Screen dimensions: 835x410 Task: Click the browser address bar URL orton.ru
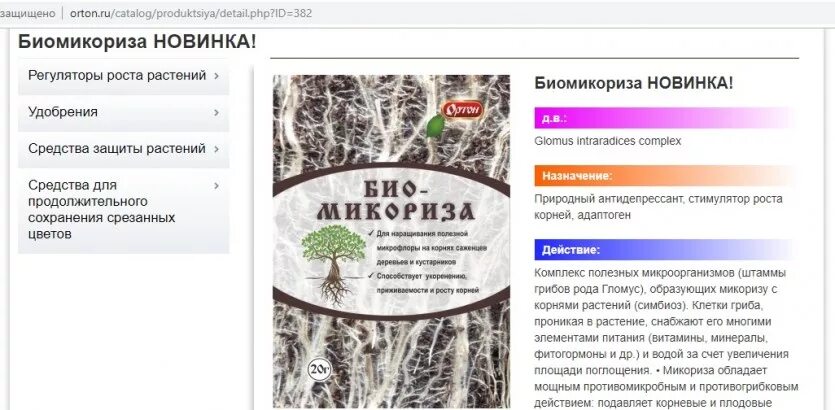click(191, 13)
